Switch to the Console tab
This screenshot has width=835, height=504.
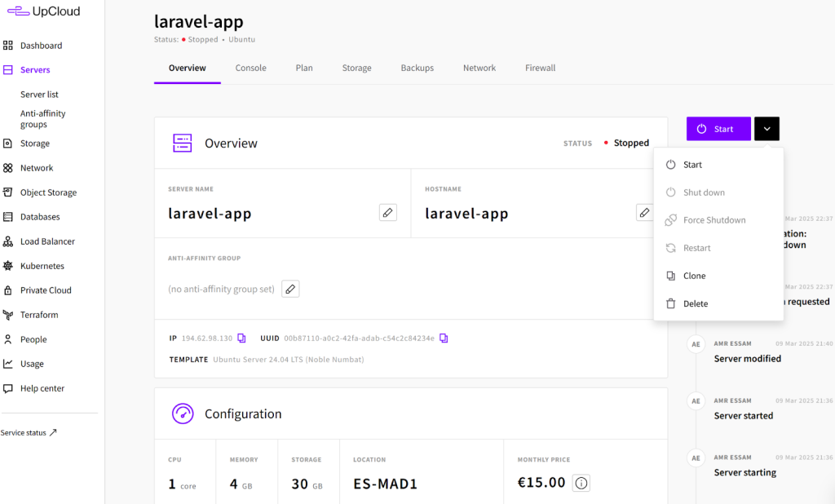pos(250,68)
